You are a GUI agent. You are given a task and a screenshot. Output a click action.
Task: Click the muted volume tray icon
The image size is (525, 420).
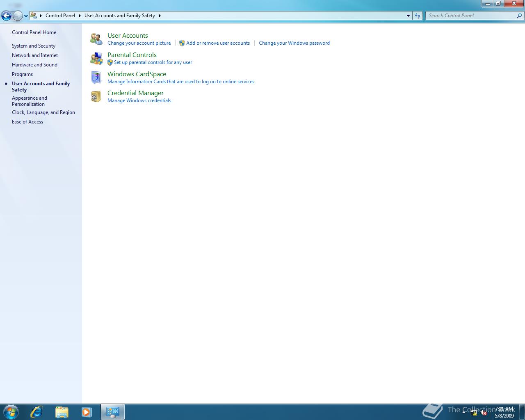click(x=484, y=413)
